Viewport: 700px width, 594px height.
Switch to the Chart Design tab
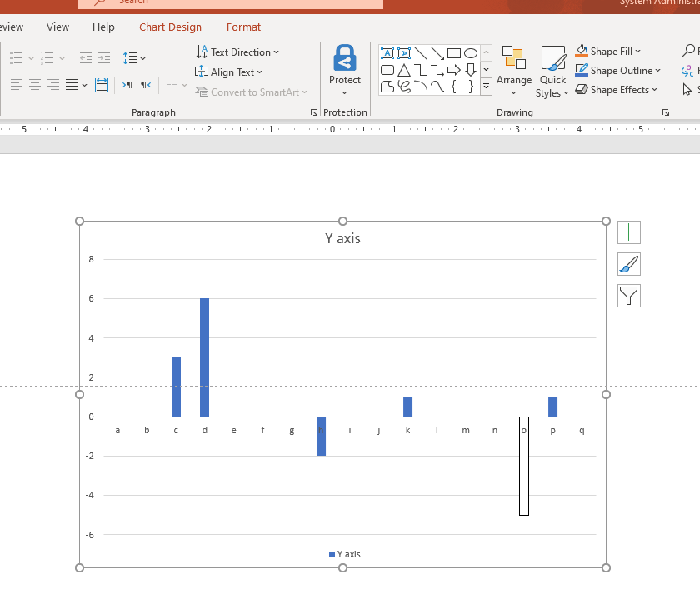click(170, 27)
